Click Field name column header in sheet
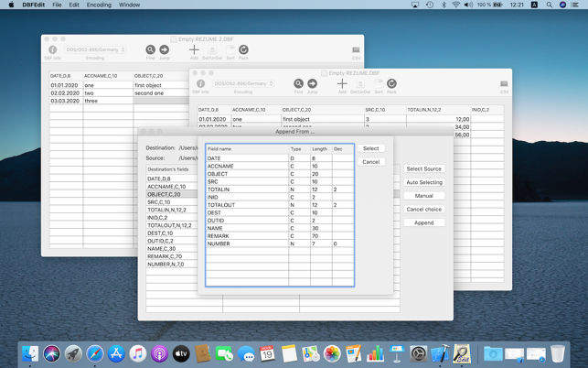Image resolution: width=588 pixels, height=368 pixels. tap(248, 148)
